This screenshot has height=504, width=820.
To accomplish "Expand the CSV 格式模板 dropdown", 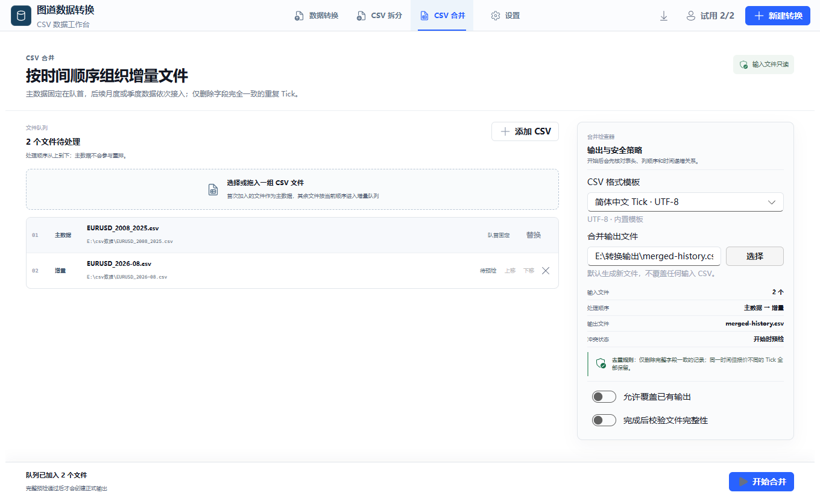I will click(686, 202).
